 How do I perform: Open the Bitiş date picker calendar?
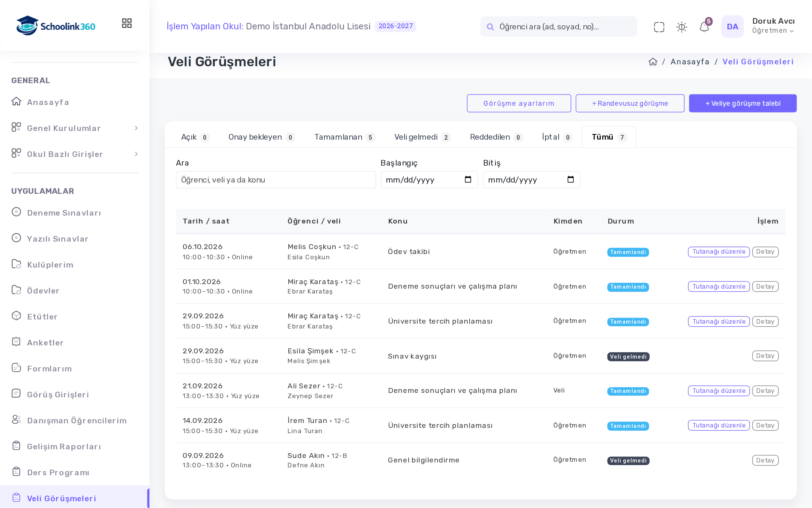(x=570, y=179)
